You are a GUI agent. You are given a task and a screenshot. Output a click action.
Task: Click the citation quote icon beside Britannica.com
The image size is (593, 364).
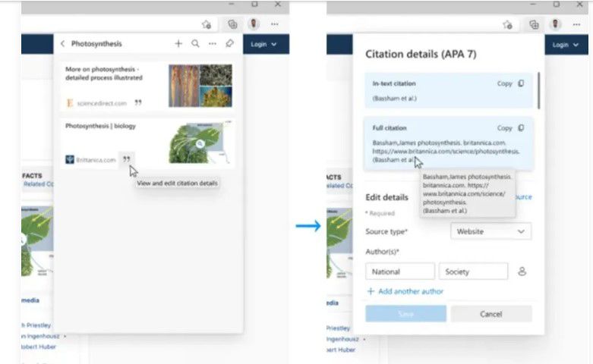[127, 159]
